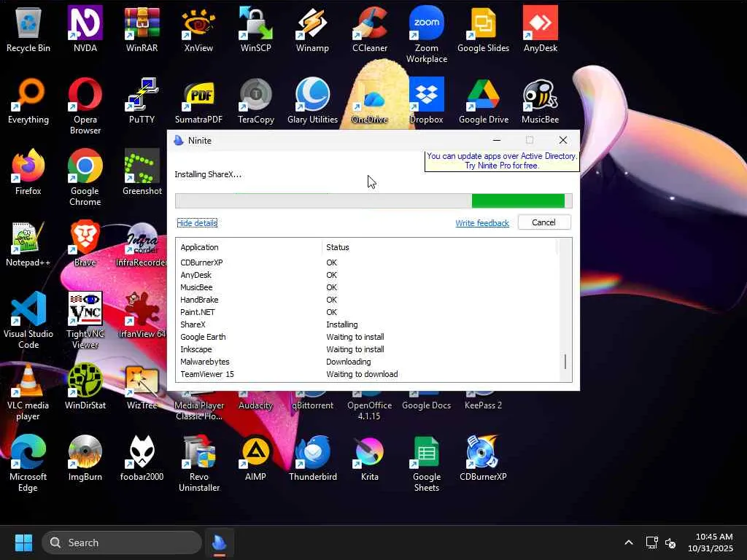Select the Google Chrome desktop icon

pos(85,178)
